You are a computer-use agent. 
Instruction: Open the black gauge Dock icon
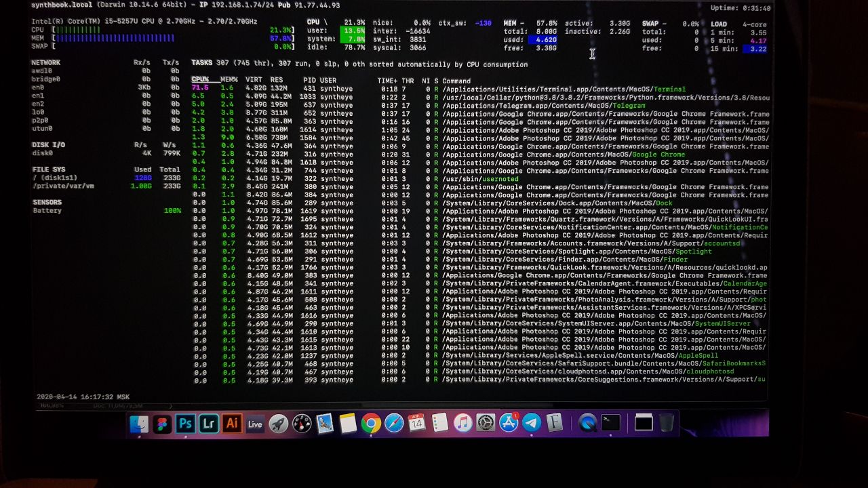[x=301, y=424]
